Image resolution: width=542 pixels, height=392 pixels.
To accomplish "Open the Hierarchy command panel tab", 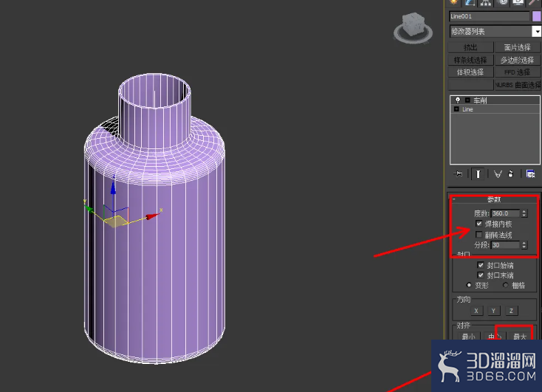I will [x=486, y=2].
